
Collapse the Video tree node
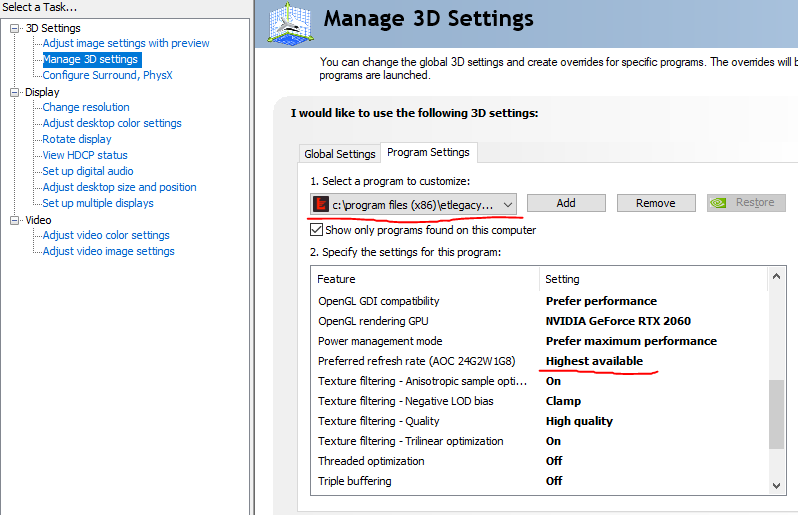tap(15, 220)
